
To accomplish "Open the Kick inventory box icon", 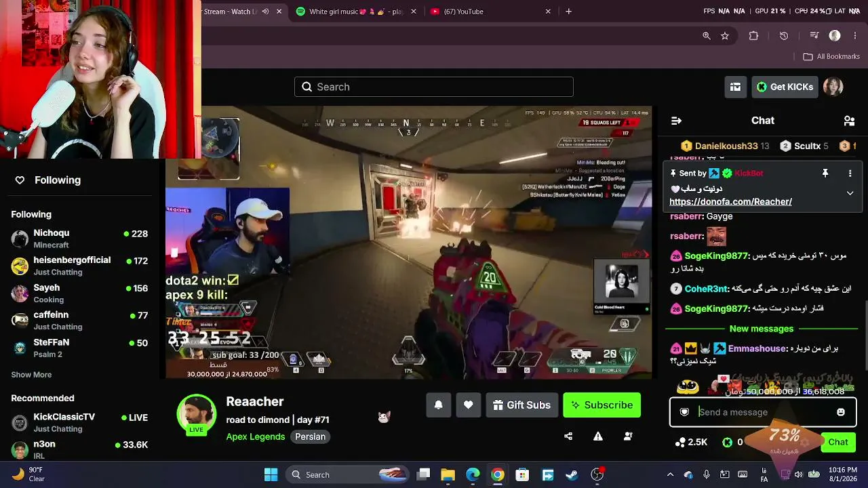I will tap(735, 87).
